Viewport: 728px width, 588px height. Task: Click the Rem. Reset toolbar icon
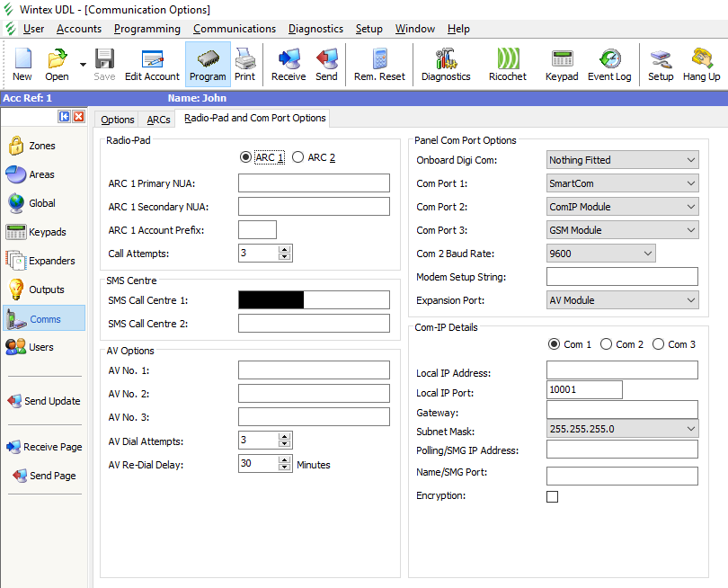[x=379, y=65]
